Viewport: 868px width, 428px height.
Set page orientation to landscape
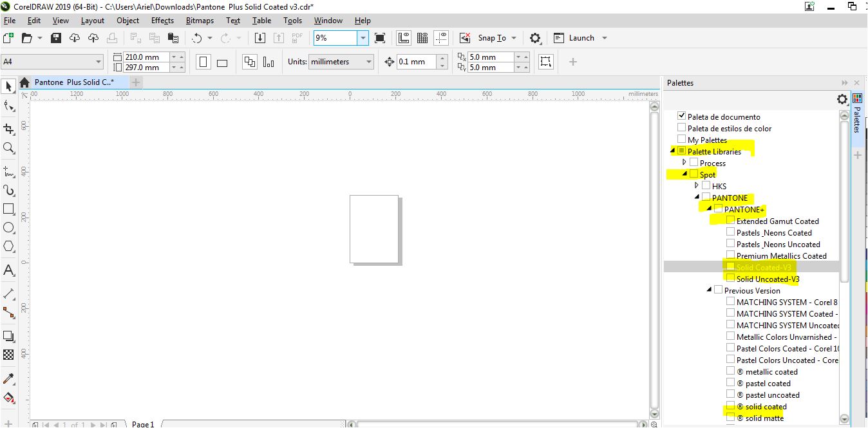(222, 62)
